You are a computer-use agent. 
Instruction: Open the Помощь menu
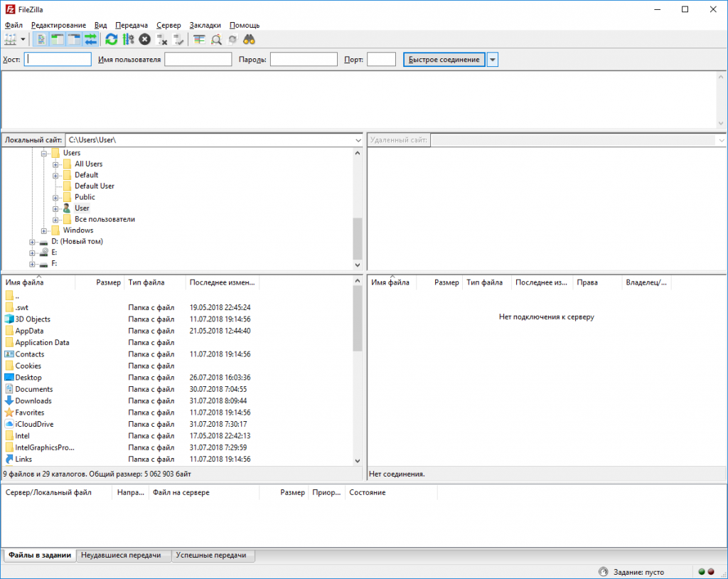pyautogui.click(x=245, y=25)
